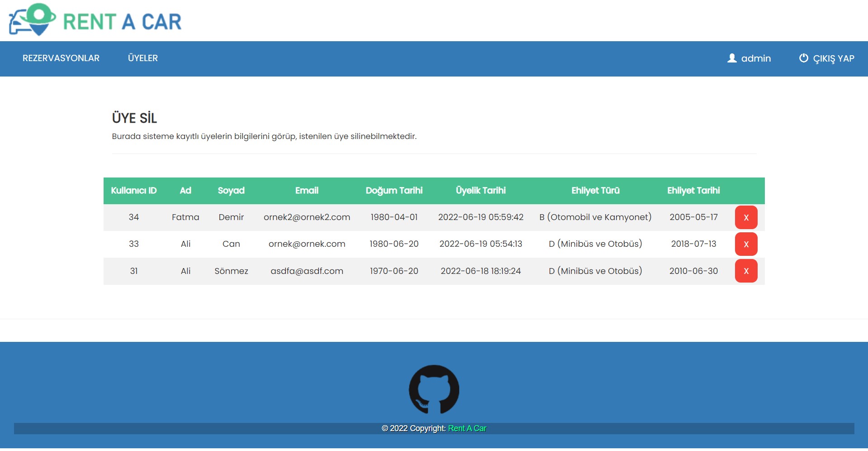
Task: Click the ÜYE SİL page heading
Action: tap(134, 118)
